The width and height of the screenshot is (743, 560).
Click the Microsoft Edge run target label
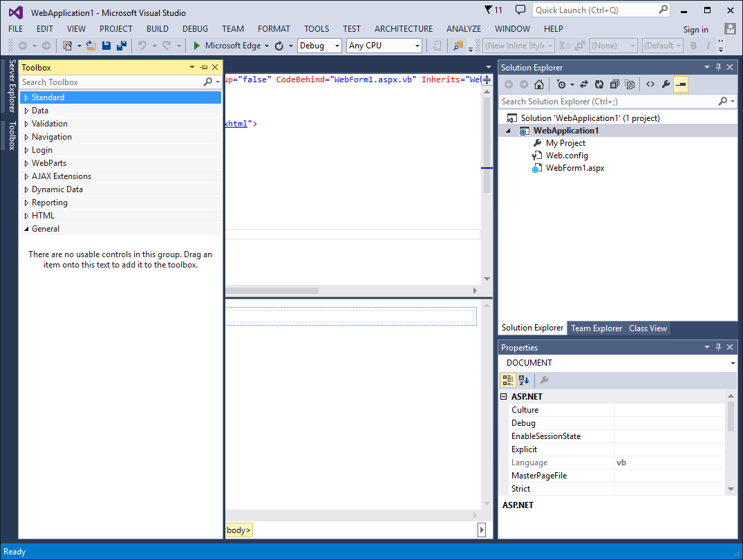coord(233,46)
